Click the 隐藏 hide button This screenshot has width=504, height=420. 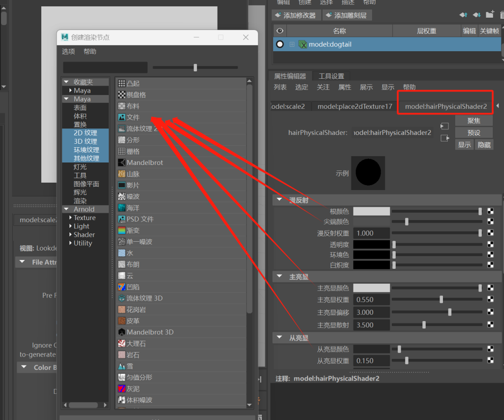(x=484, y=145)
